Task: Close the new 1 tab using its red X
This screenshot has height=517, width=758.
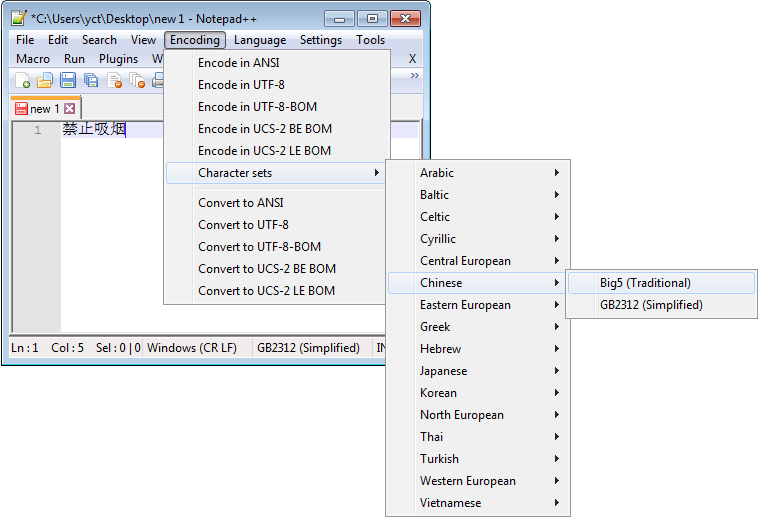Action: [x=69, y=109]
